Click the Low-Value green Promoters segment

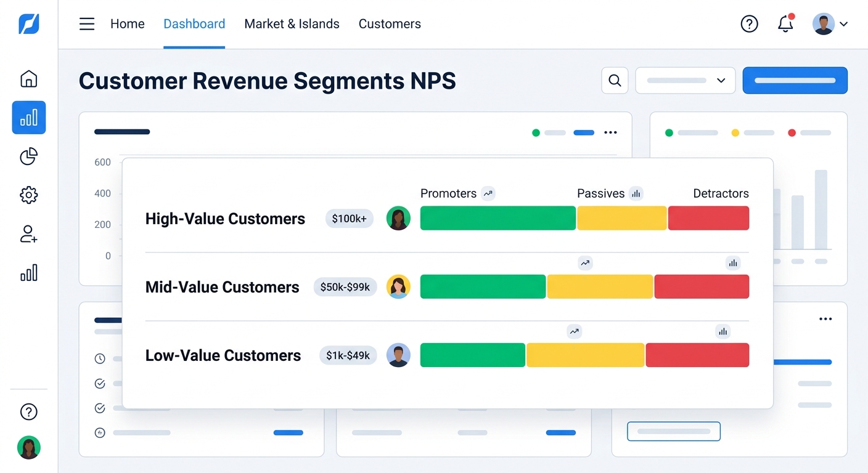[x=473, y=355]
